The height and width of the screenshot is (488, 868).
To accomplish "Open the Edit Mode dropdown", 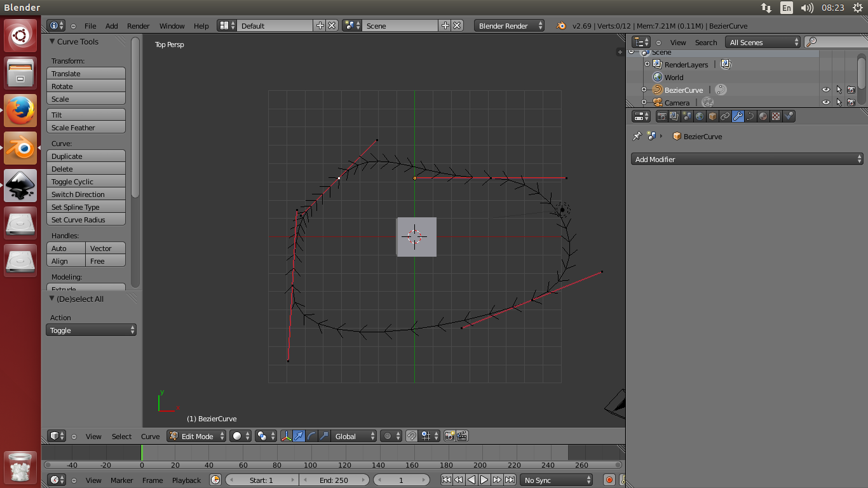I will (197, 436).
